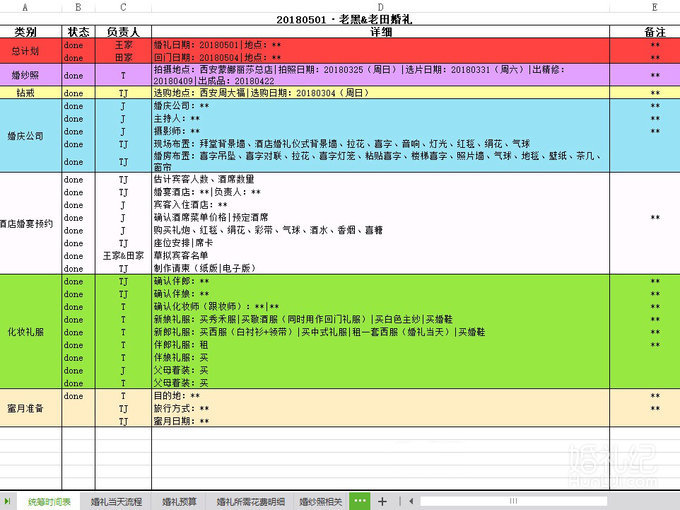Click the add new sheet plus icon
Screen dimensions: 680x510
click(382, 501)
